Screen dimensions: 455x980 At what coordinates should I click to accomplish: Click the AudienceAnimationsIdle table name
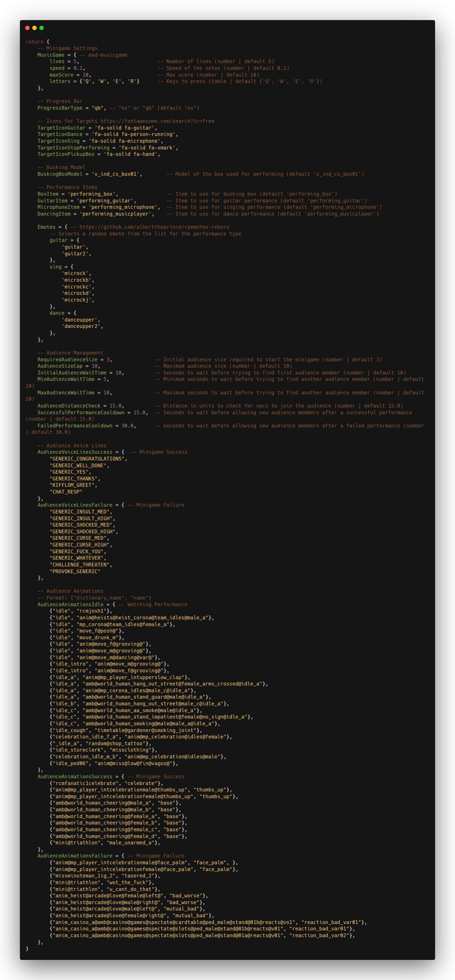(70, 604)
